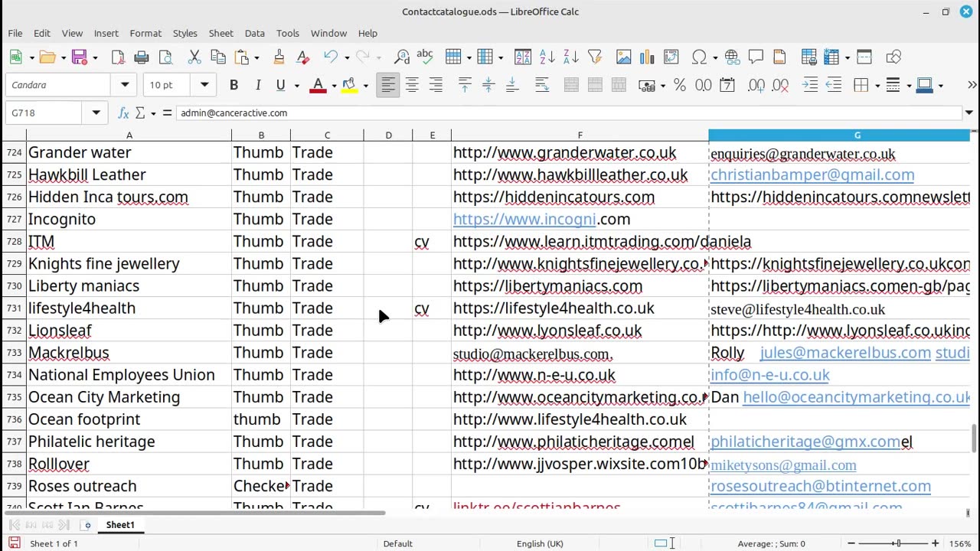Viewport: 980px width, 551px height.
Task: Run the spelling check
Action: (x=425, y=57)
